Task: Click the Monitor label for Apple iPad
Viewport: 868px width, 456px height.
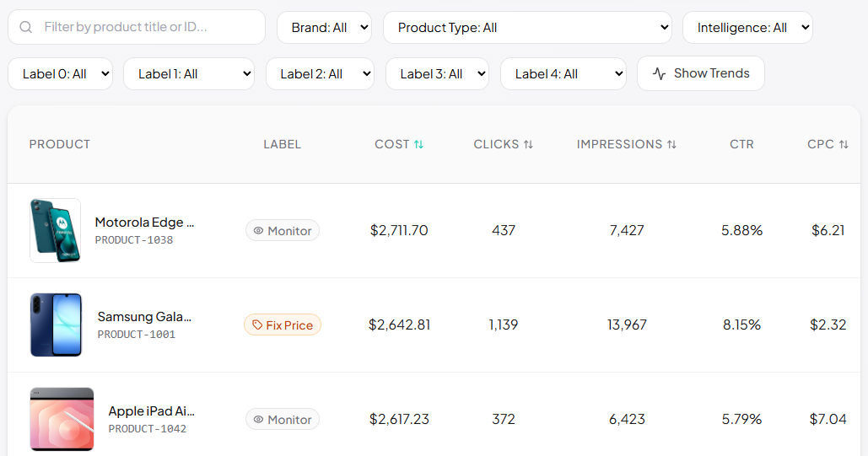Action: (x=283, y=420)
